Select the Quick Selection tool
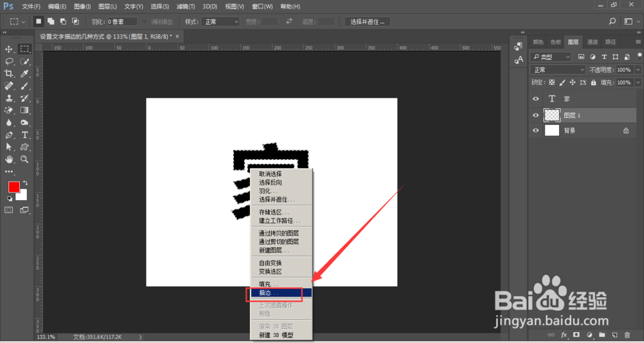Screen dimensions: 644x343 coord(24,62)
